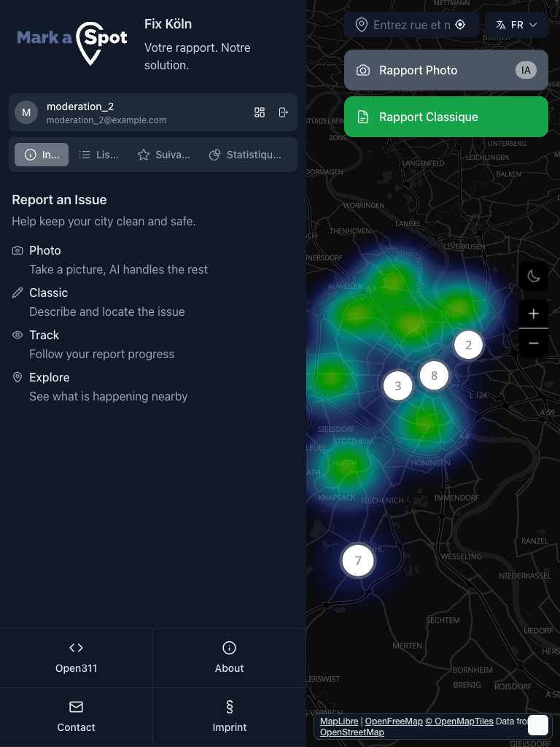Start a Rapport Photo with AI

(446, 70)
